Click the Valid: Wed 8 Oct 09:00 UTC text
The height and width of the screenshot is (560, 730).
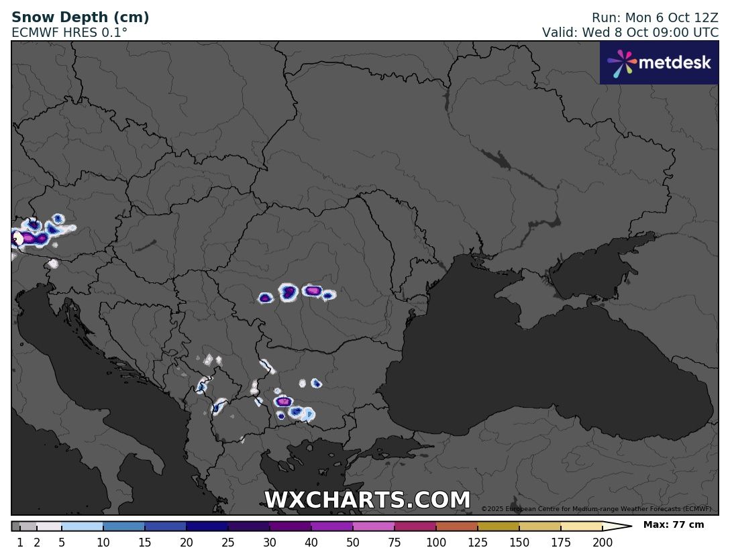[x=629, y=32]
